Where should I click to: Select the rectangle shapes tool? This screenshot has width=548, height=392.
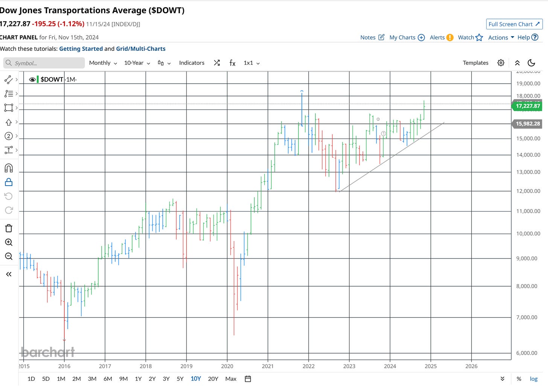coord(9,108)
